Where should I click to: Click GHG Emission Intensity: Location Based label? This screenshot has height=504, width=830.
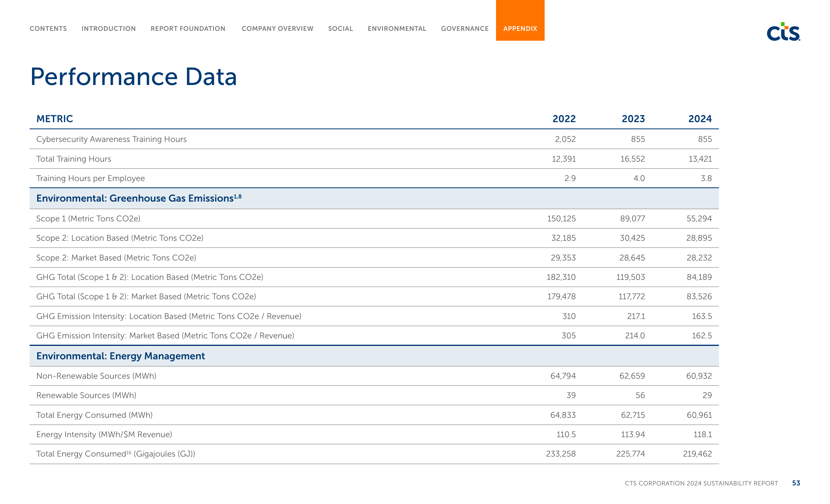pos(169,316)
